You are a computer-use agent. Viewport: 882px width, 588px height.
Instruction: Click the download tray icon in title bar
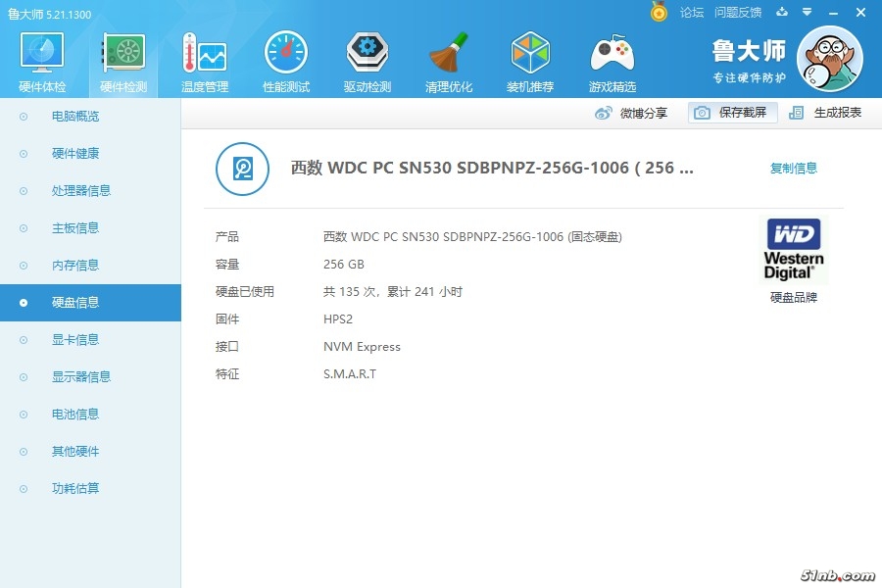pyautogui.click(x=782, y=12)
